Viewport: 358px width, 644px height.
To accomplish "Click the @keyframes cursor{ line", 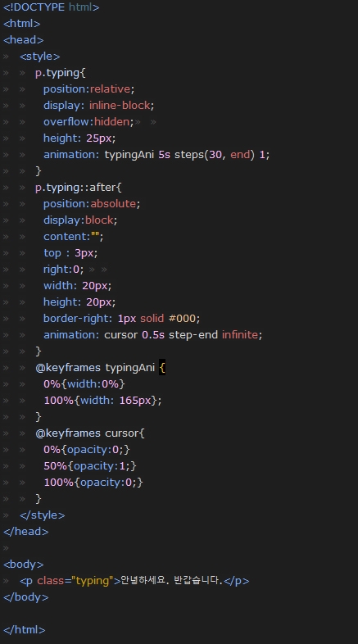I will tap(90, 433).
